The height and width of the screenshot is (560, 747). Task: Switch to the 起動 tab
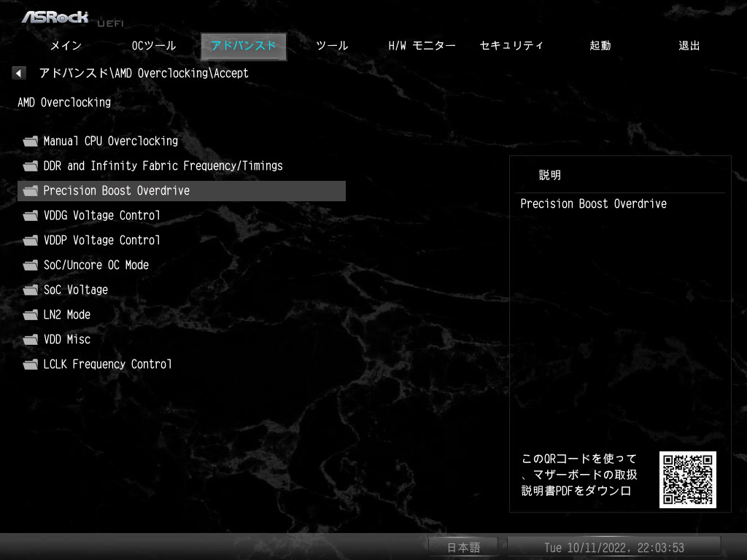pyautogui.click(x=600, y=46)
